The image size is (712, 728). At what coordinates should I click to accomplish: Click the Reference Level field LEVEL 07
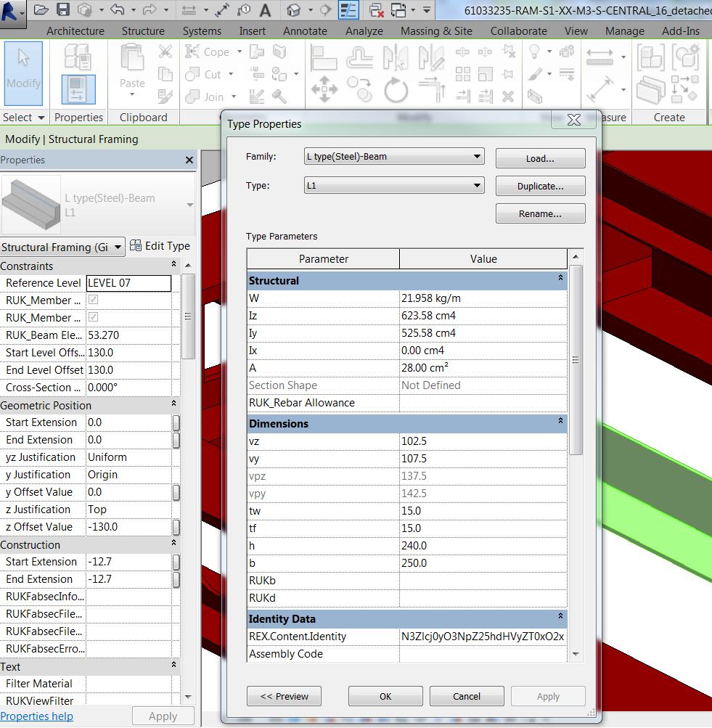click(128, 283)
